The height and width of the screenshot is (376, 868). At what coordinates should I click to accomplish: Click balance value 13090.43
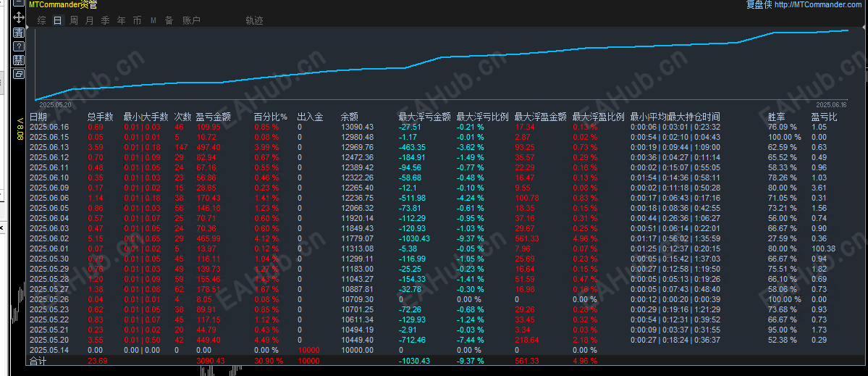pos(357,127)
